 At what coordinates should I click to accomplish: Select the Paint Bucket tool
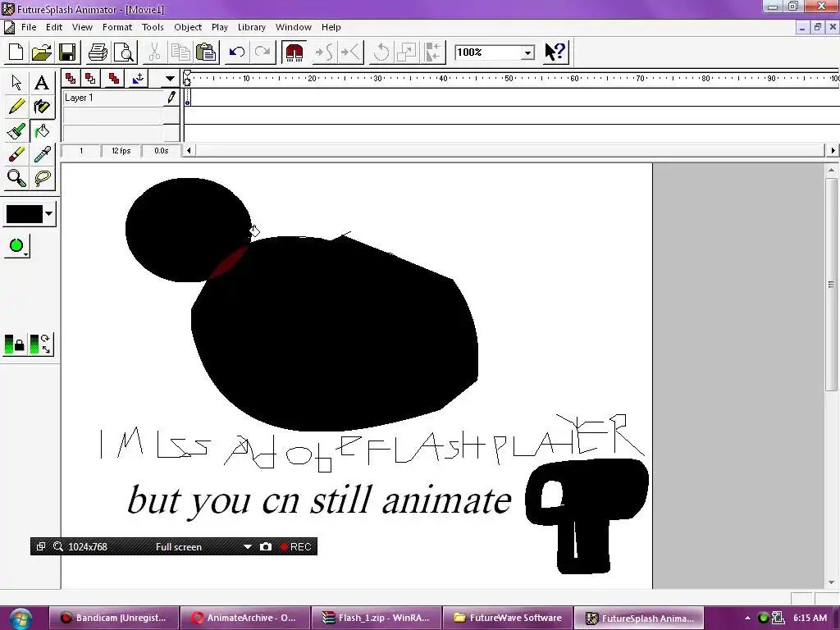(41, 130)
